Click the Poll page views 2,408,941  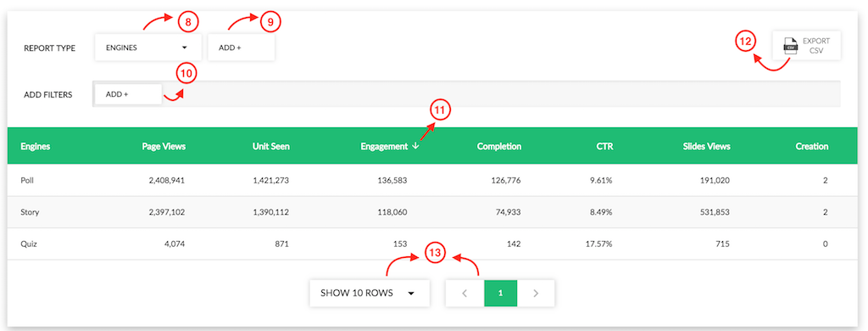[x=167, y=180]
